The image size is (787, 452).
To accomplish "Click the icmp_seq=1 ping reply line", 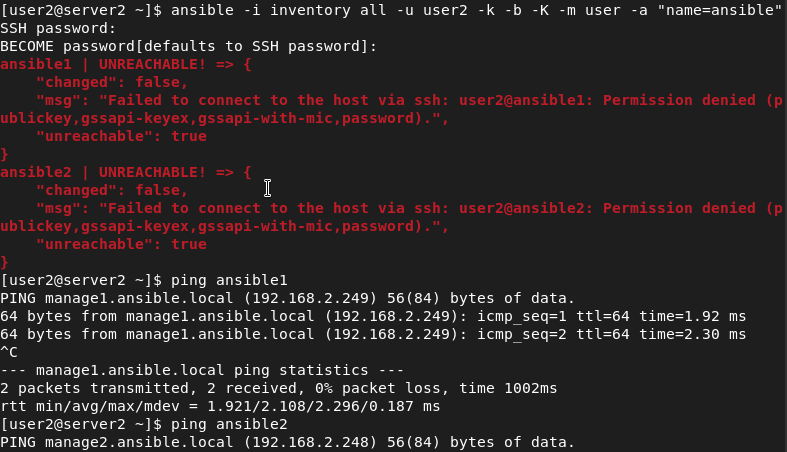I will [x=373, y=316].
